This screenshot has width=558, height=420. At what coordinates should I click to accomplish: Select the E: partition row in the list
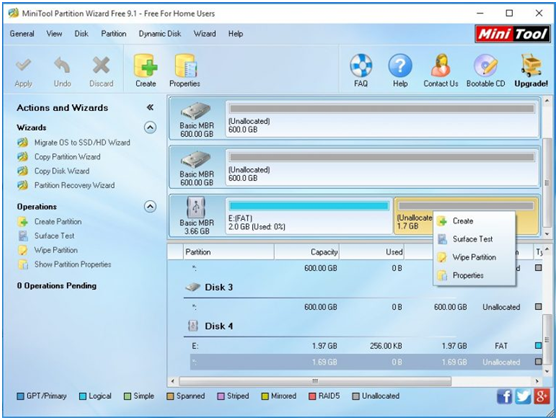click(x=366, y=346)
